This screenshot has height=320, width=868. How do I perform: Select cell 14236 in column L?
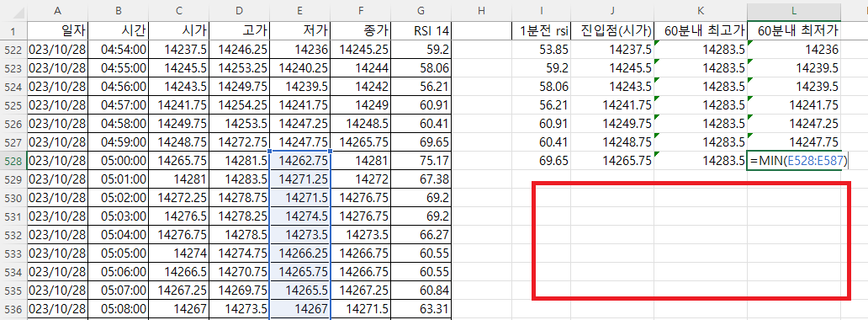coord(794,50)
